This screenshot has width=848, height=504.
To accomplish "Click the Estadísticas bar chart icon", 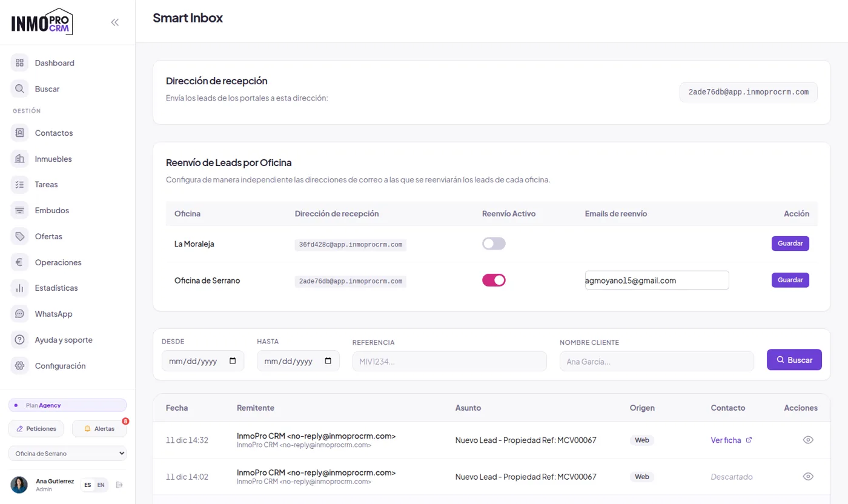I will [20, 288].
